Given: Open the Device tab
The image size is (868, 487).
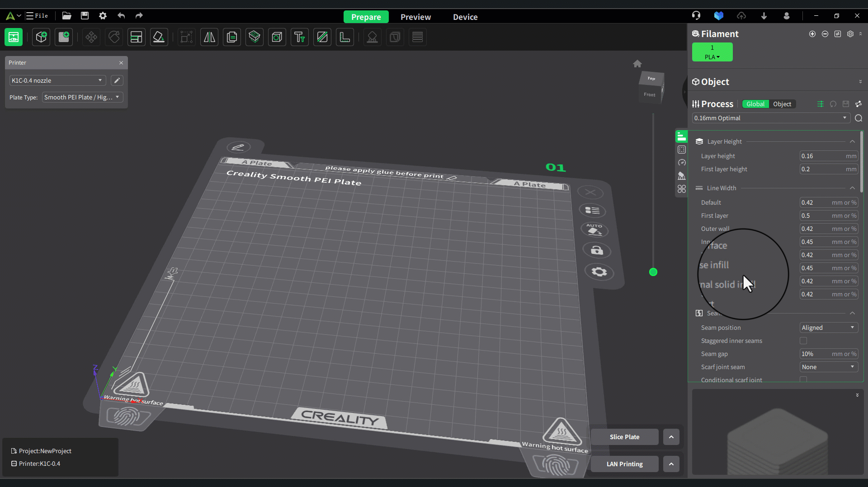Looking at the screenshot, I should coord(465,17).
